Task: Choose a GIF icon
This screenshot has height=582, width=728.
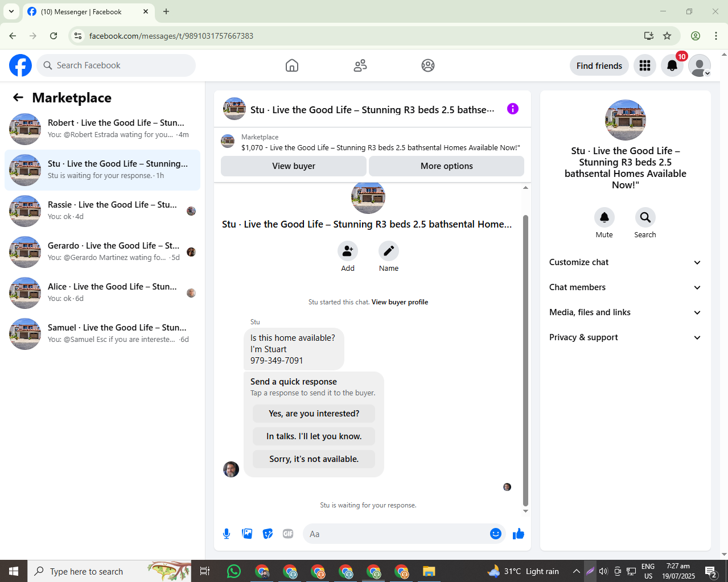Action: click(288, 534)
